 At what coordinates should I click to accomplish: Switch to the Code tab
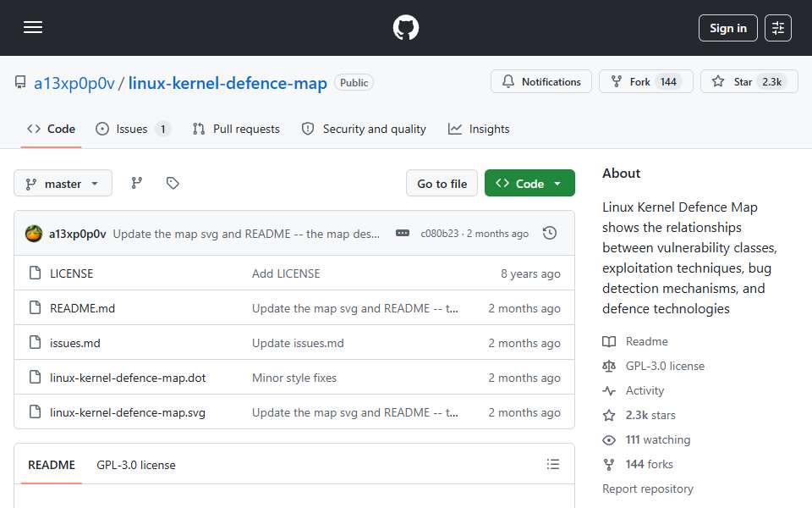(x=52, y=129)
